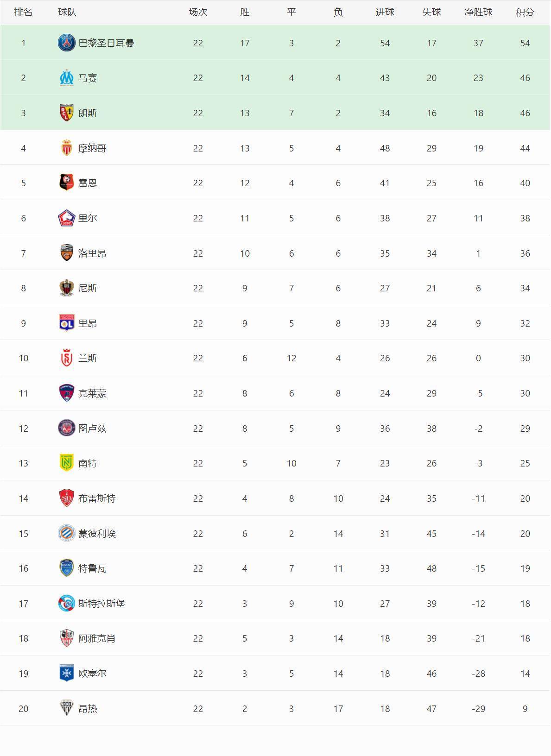Click the Rennes team logo
This screenshot has width=551, height=756.
(67, 183)
